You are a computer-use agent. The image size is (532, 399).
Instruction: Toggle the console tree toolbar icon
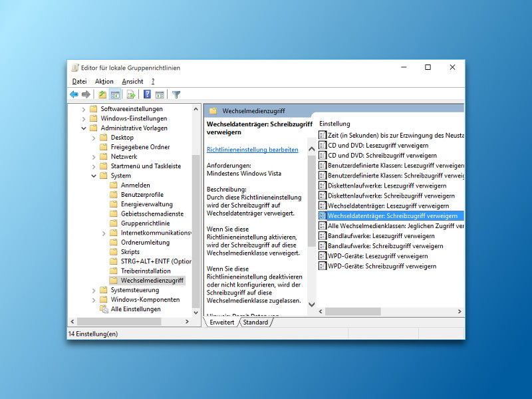click(115, 94)
